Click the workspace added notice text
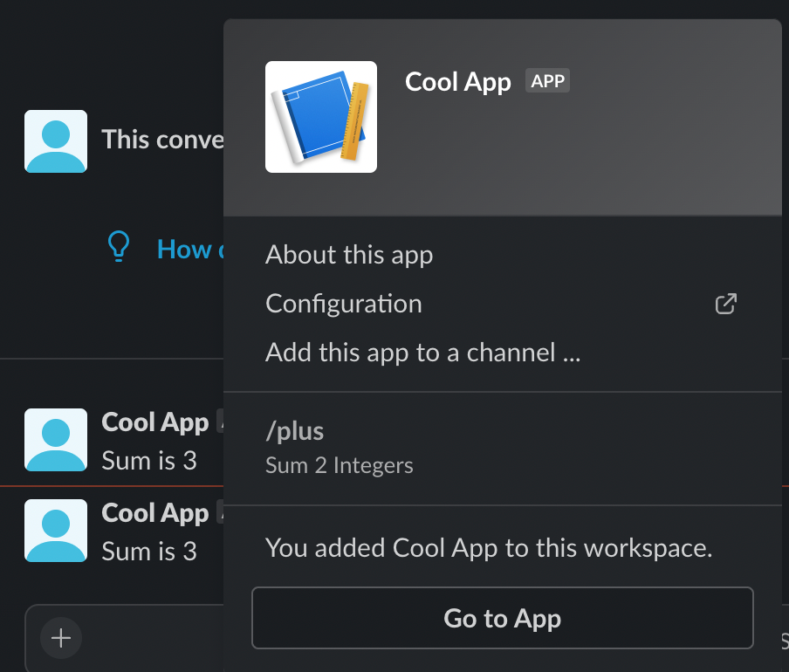This screenshot has width=789, height=672. (488, 547)
